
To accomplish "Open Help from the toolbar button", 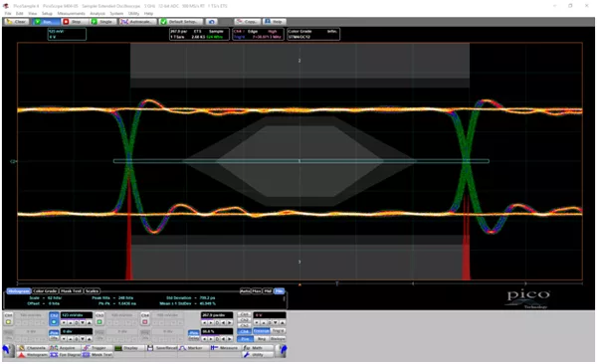I will coord(275,22).
